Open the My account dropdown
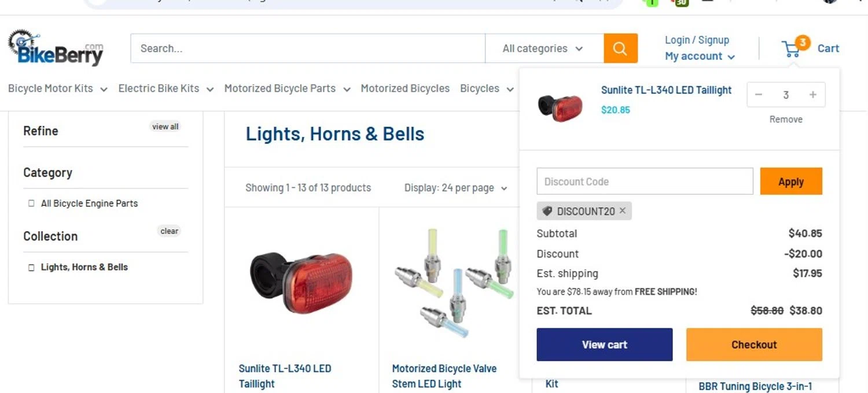The image size is (868, 393). [x=700, y=56]
